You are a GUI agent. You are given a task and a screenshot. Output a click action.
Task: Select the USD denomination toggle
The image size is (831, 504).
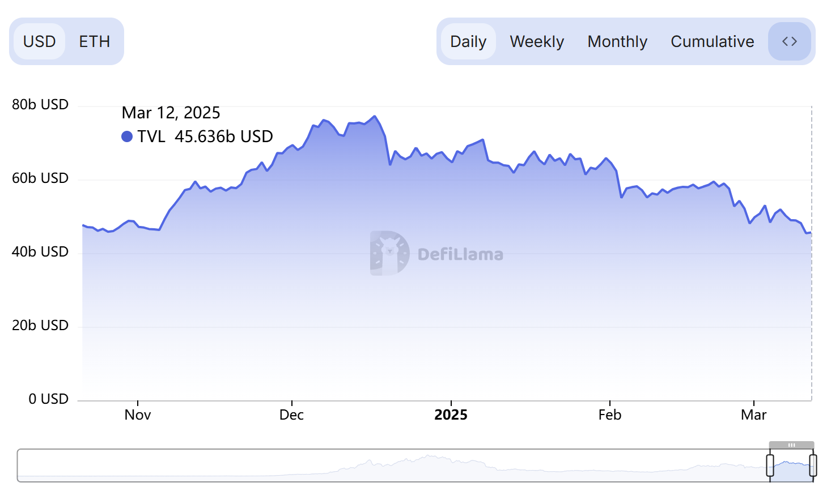click(x=39, y=41)
